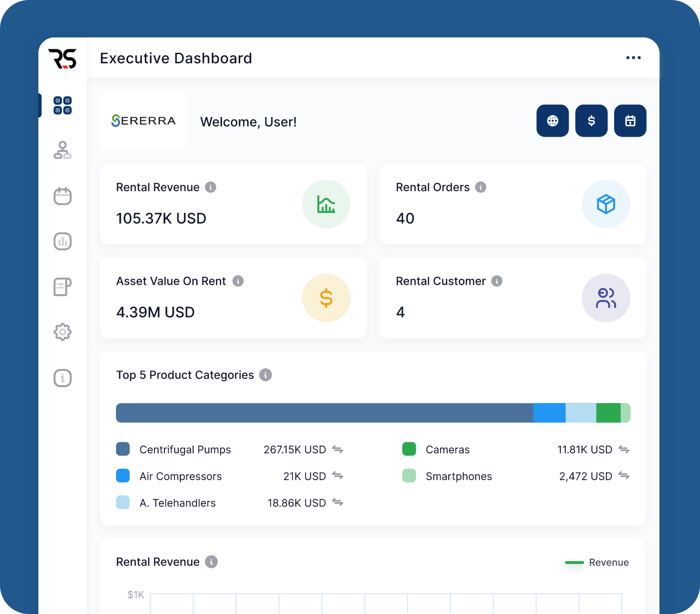The height and width of the screenshot is (614, 700).
Task: Open the organization hierarchy sidebar icon
Action: [x=62, y=150]
